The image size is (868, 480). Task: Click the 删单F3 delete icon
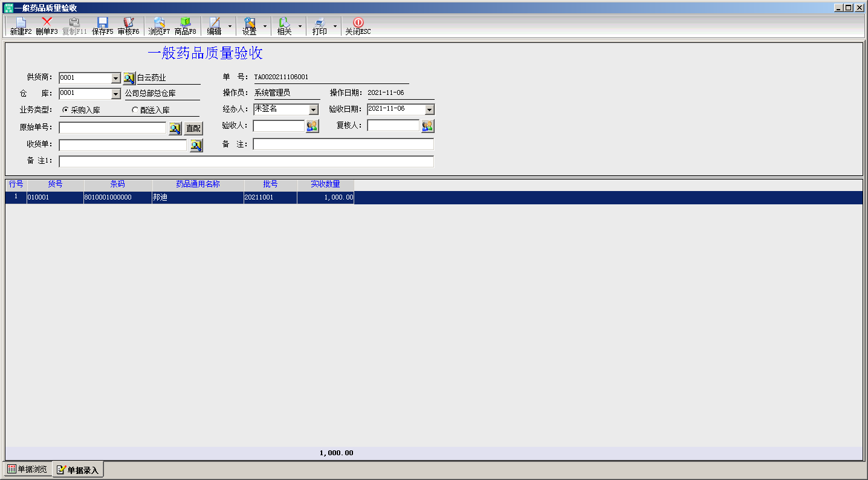pos(47,26)
